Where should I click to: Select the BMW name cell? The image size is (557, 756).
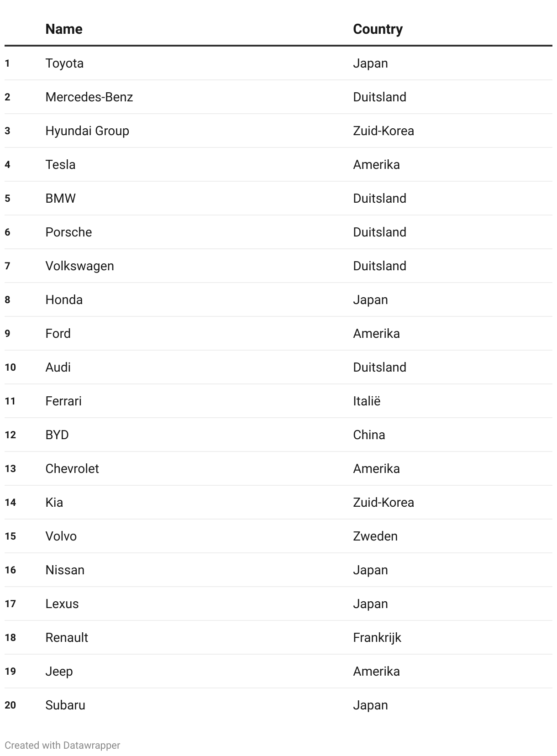(60, 198)
